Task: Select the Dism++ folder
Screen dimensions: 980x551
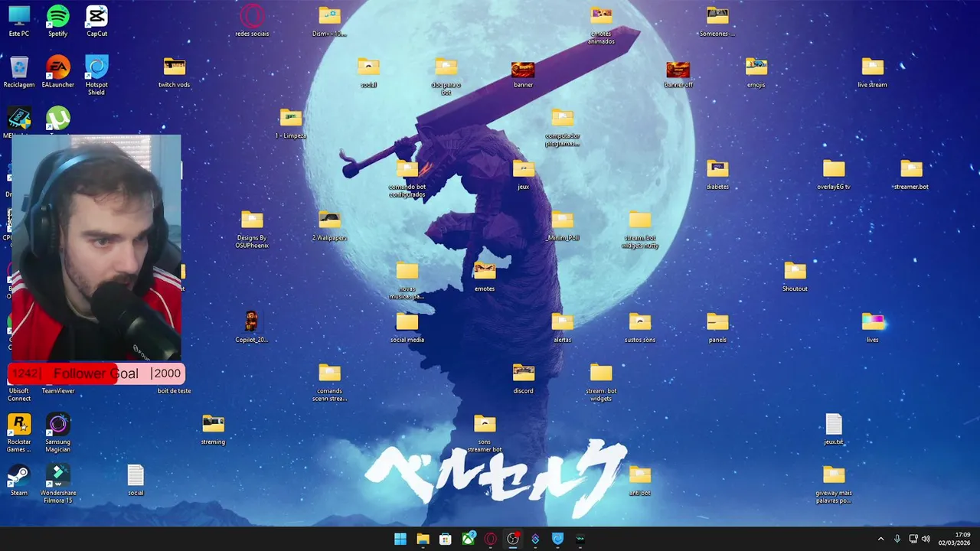Action: coord(329,21)
